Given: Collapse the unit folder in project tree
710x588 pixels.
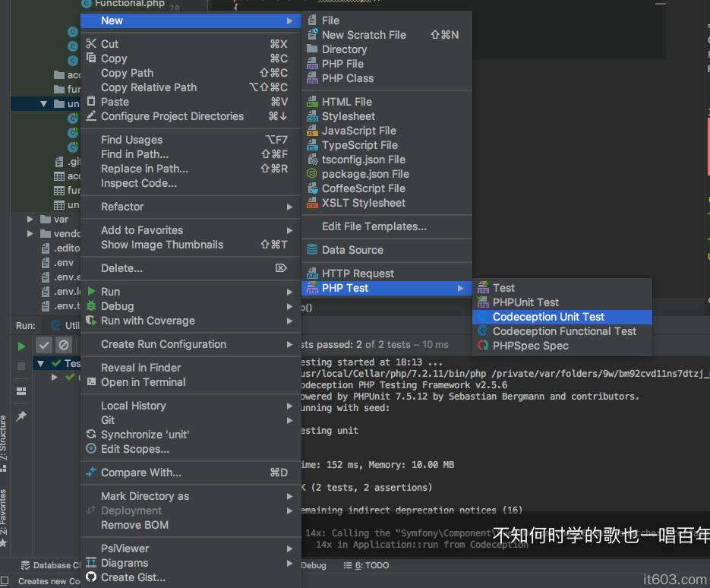Looking at the screenshot, I should click(x=43, y=104).
